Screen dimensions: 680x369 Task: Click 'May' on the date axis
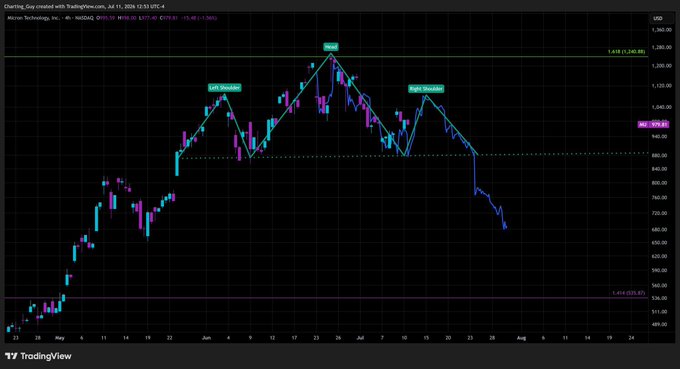pyautogui.click(x=59, y=338)
